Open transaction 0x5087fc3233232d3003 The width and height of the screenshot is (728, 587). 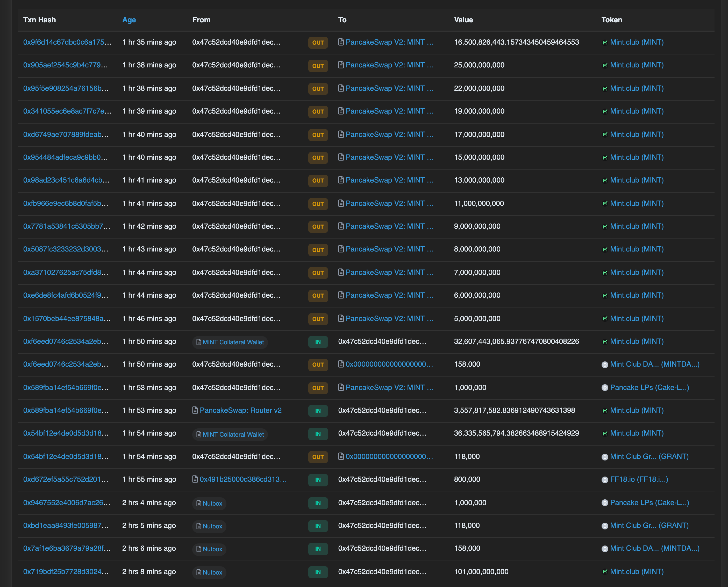[66, 249]
